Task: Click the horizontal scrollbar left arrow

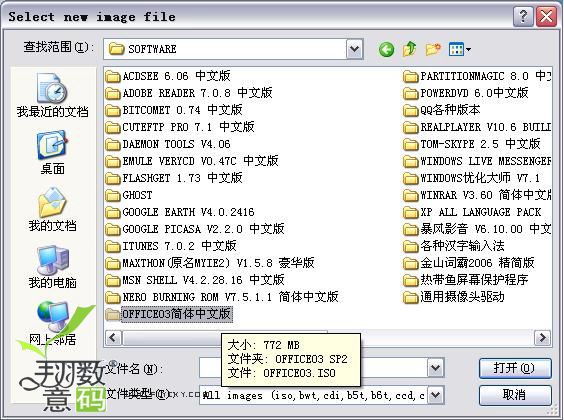Action: click(113, 338)
